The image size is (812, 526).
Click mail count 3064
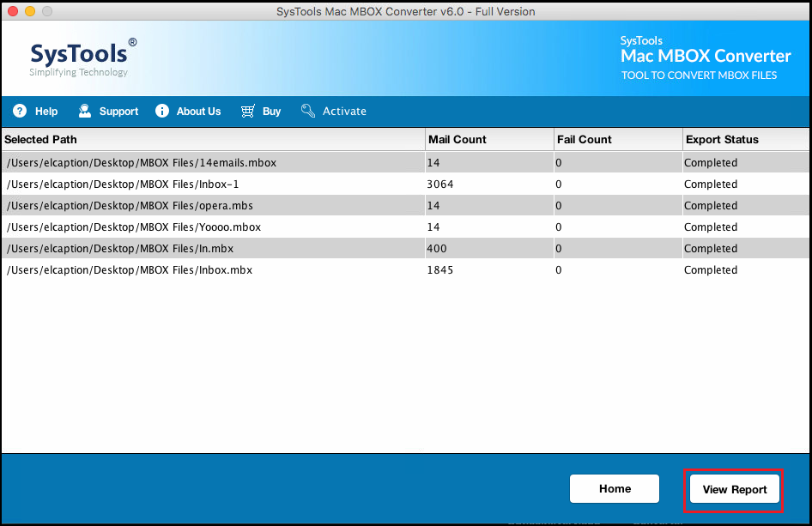pyautogui.click(x=440, y=184)
